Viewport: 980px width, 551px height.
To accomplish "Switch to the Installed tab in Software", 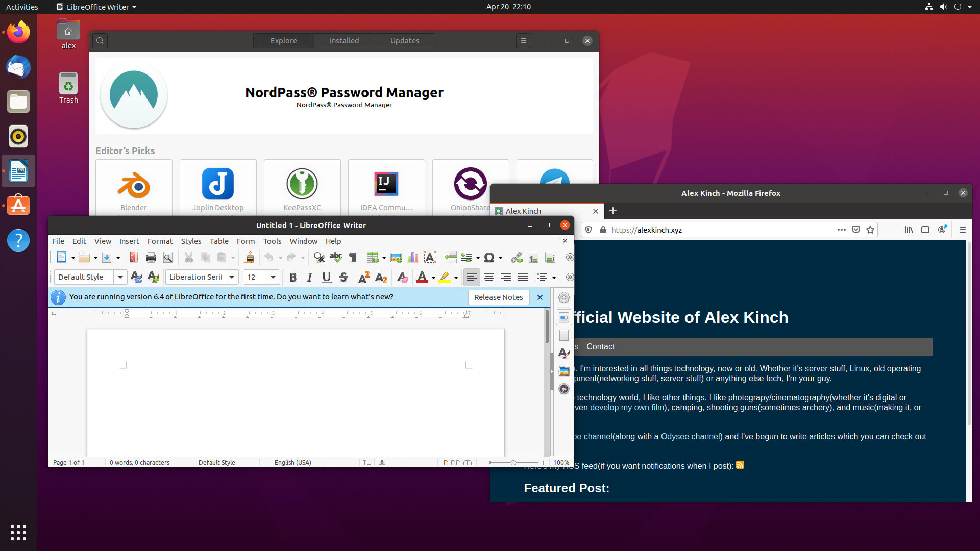I will pos(344,41).
